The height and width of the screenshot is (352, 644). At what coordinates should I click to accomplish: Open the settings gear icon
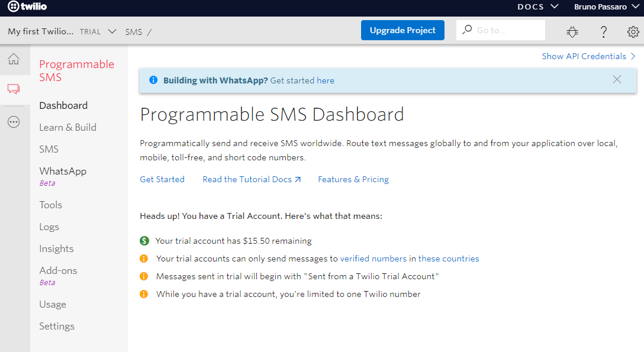pos(633,31)
